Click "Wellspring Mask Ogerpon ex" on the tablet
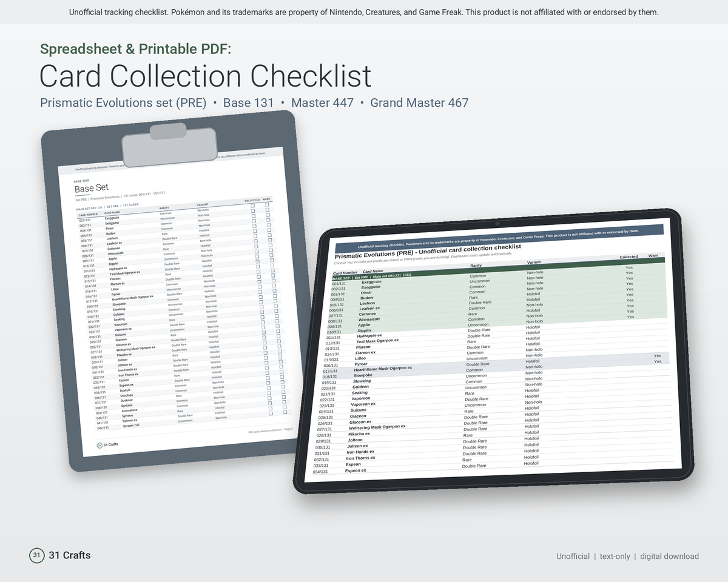This screenshot has width=728, height=582. [x=377, y=427]
